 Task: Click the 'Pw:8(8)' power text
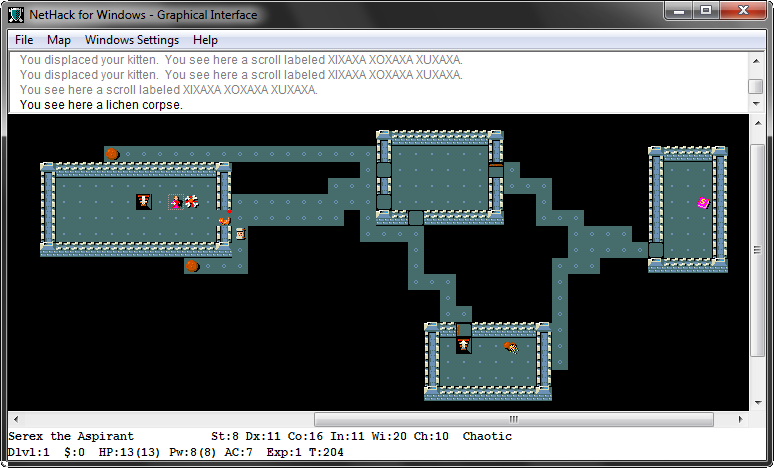[193, 452]
